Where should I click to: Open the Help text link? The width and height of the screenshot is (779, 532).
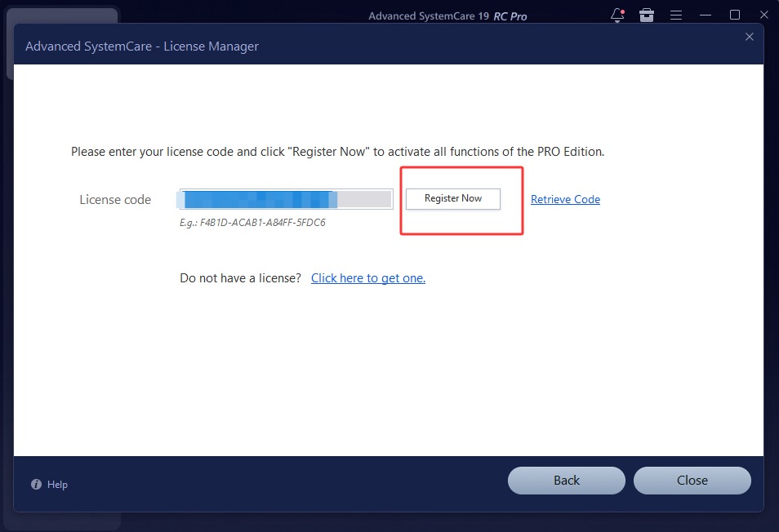57,485
